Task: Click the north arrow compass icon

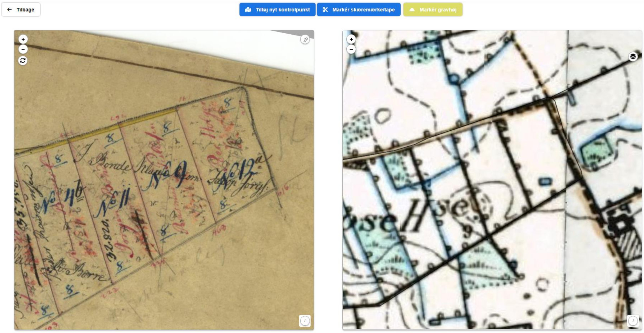Action: point(305,40)
